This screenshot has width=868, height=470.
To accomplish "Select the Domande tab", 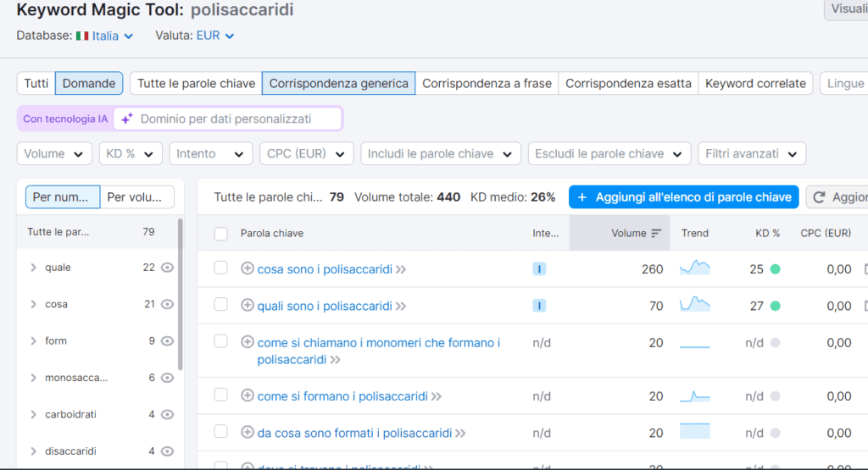I will coord(88,84).
